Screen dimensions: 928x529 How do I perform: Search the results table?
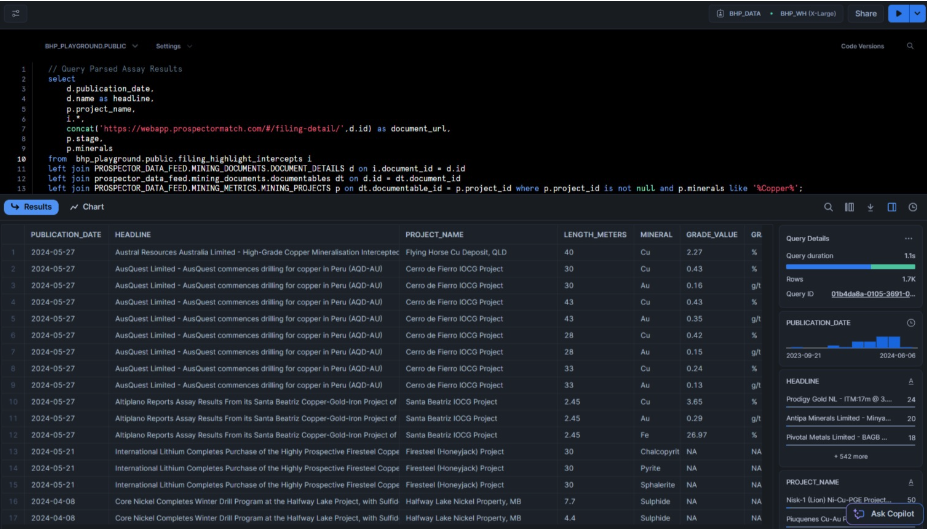coord(828,207)
